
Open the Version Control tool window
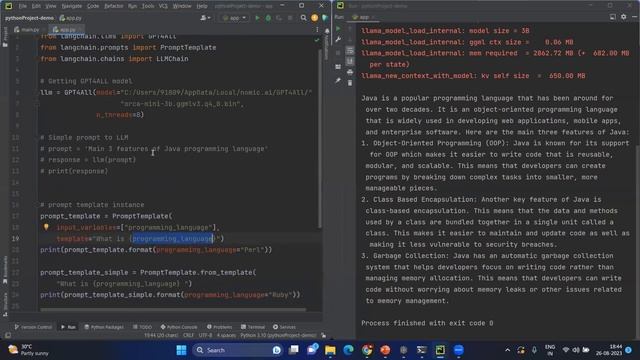[x=33, y=327]
